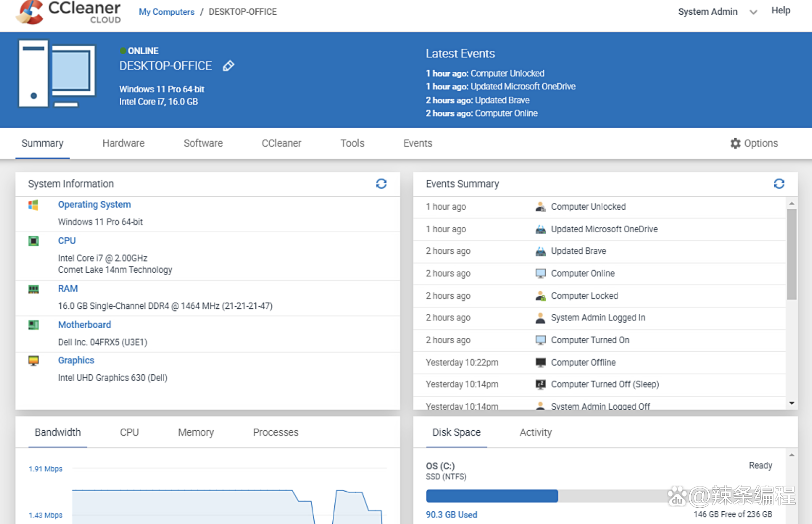Expand the System Admin account dropdown
Screen dimensions: 812x524
(x=753, y=12)
